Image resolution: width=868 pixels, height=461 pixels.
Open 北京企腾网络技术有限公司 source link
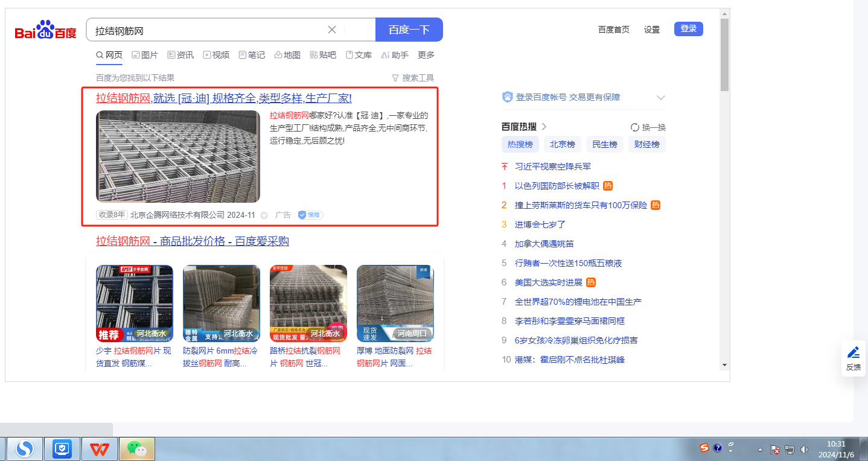tap(177, 215)
